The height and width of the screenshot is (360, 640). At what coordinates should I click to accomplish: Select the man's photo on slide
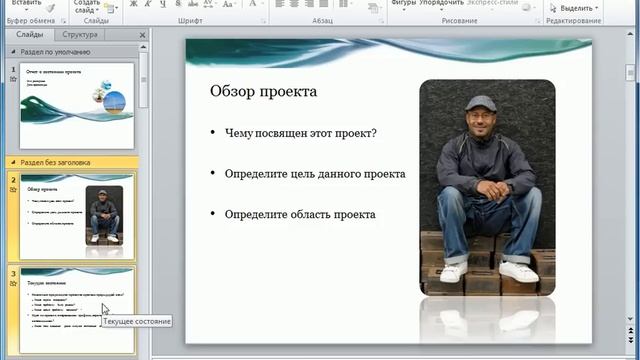pyautogui.click(x=487, y=188)
